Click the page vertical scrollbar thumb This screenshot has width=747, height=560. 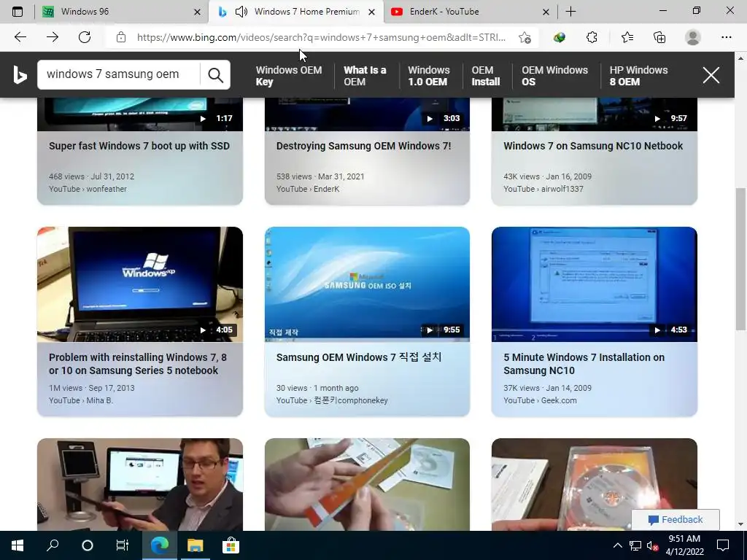pyautogui.click(x=740, y=259)
